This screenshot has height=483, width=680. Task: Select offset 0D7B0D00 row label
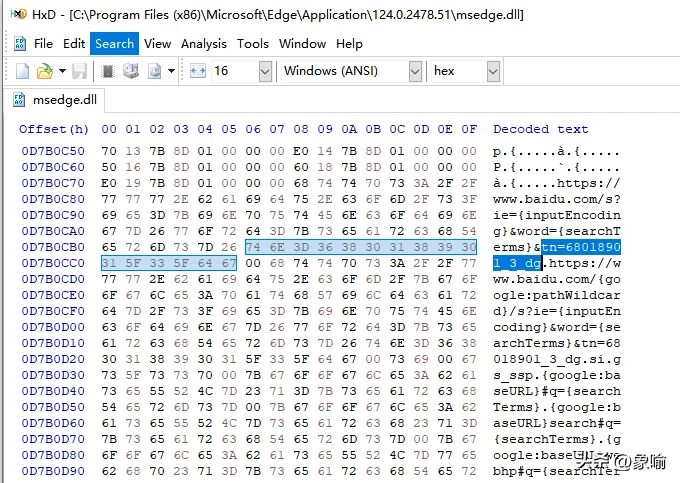click(x=53, y=327)
